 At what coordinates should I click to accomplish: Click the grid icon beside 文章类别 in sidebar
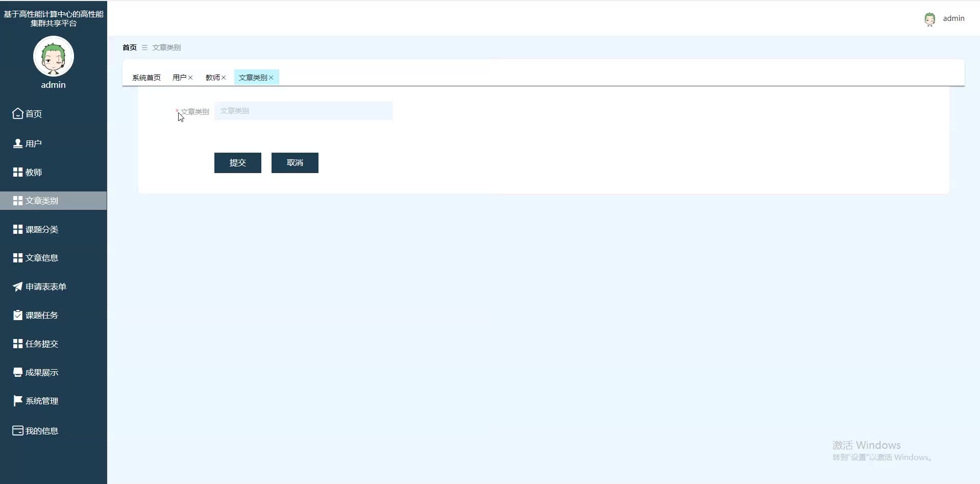coord(18,201)
